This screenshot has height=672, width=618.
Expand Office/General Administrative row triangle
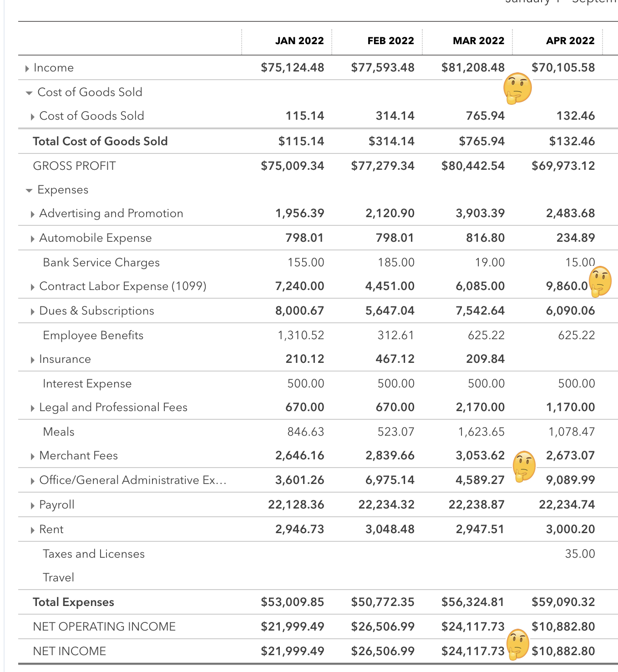(x=32, y=481)
